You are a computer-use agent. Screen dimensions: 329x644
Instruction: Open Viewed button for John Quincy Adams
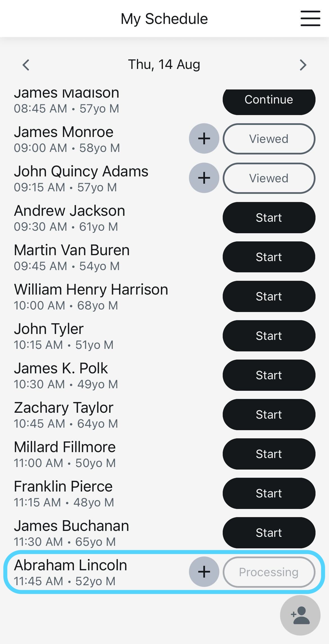pos(269,178)
